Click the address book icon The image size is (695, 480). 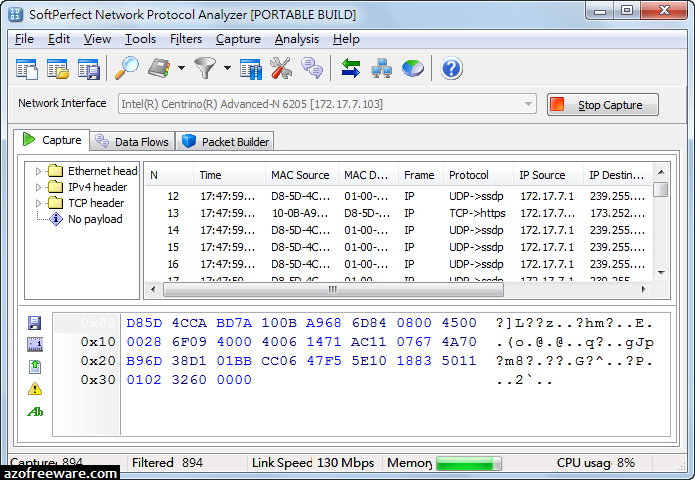click(160, 68)
